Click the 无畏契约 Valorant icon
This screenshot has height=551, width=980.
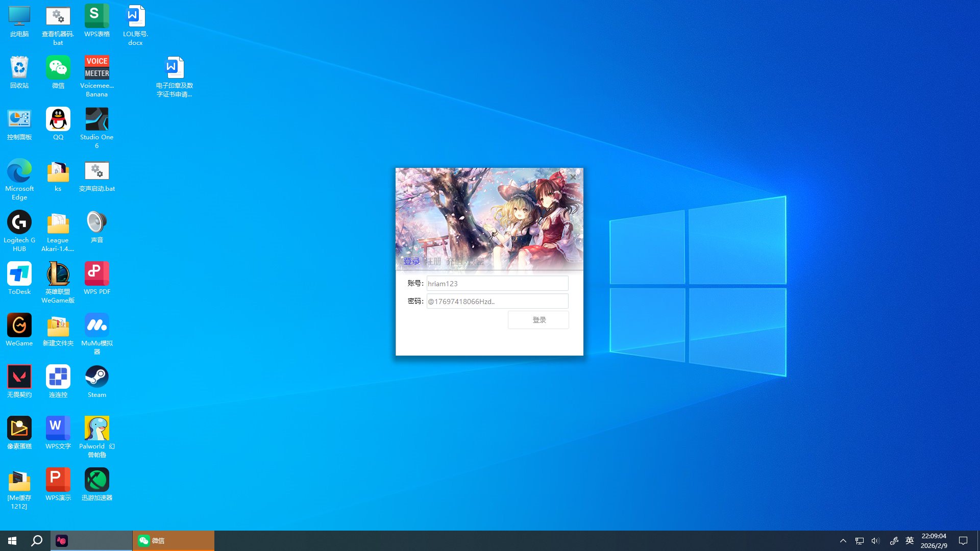[19, 378]
